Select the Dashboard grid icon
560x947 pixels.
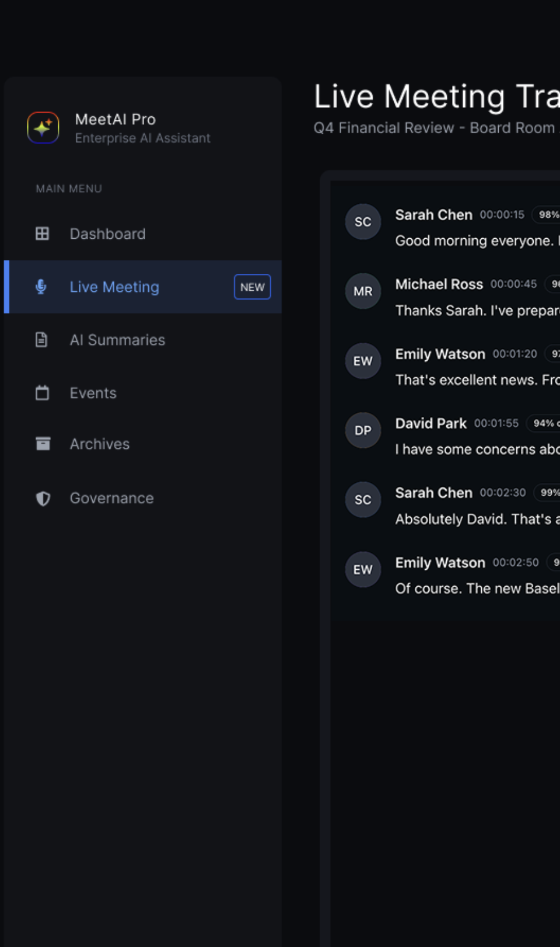tap(41, 234)
